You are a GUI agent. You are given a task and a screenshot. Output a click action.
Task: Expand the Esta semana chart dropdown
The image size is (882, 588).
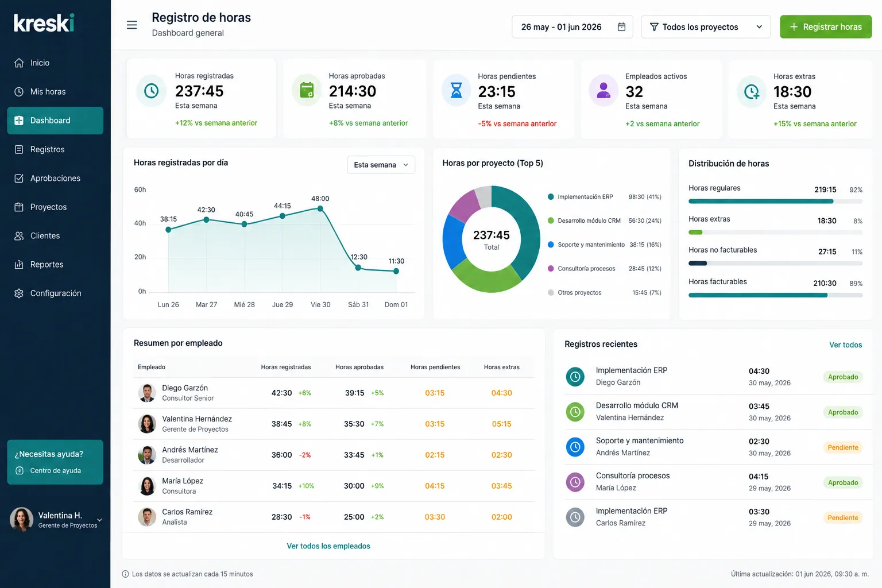pos(381,165)
